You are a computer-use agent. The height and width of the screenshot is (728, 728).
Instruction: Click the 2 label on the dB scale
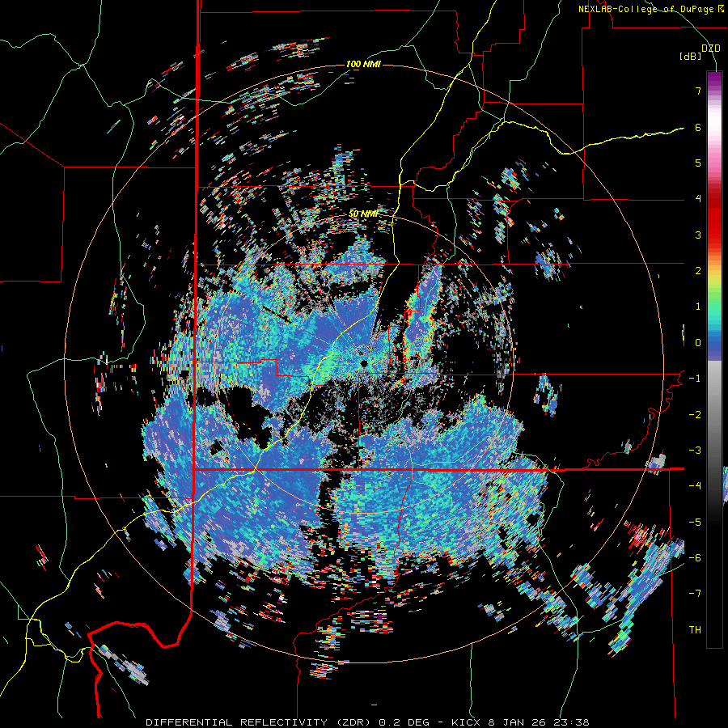pos(698,271)
